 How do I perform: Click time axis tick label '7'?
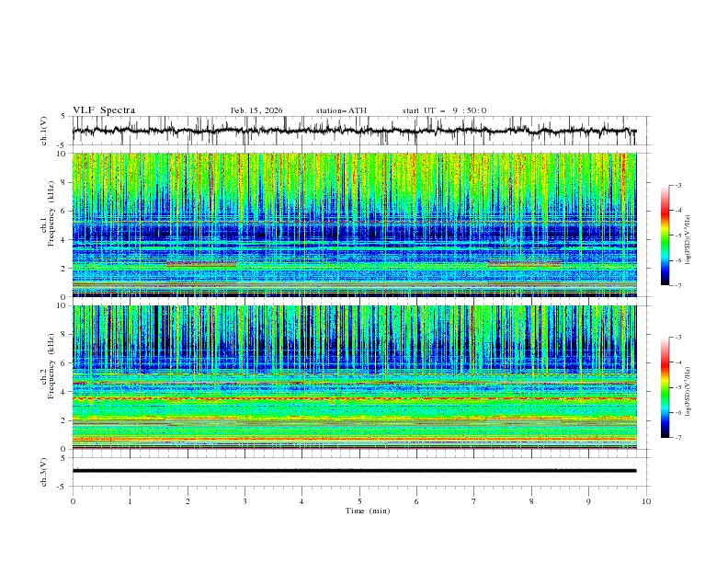474,501
